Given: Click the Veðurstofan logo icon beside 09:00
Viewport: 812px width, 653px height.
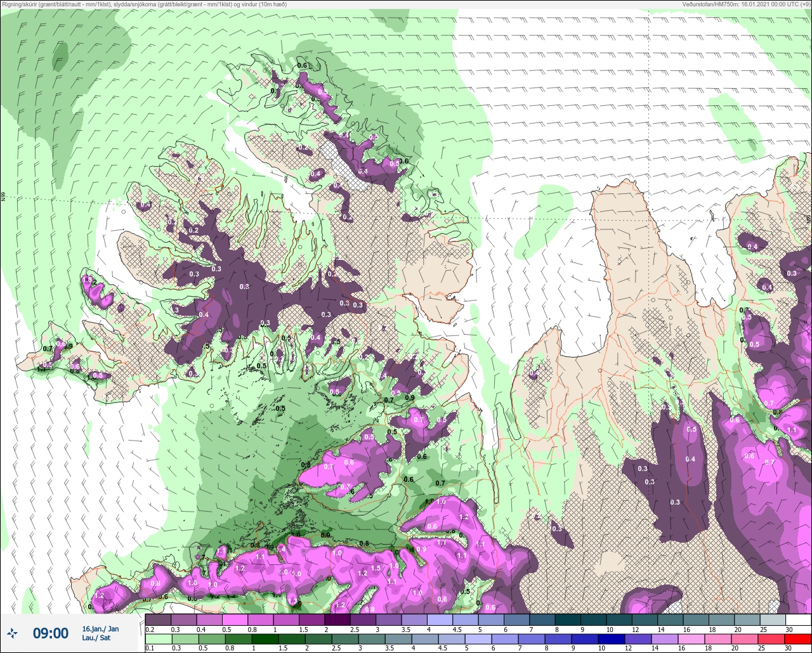Looking at the screenshot, I should (x=12, y=633).
